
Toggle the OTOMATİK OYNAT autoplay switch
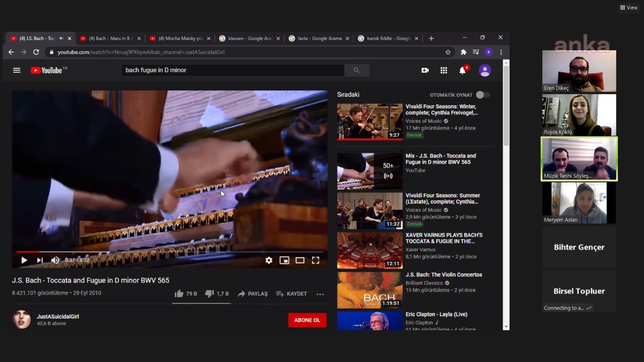pyautogui.click(x=483, y=95)
